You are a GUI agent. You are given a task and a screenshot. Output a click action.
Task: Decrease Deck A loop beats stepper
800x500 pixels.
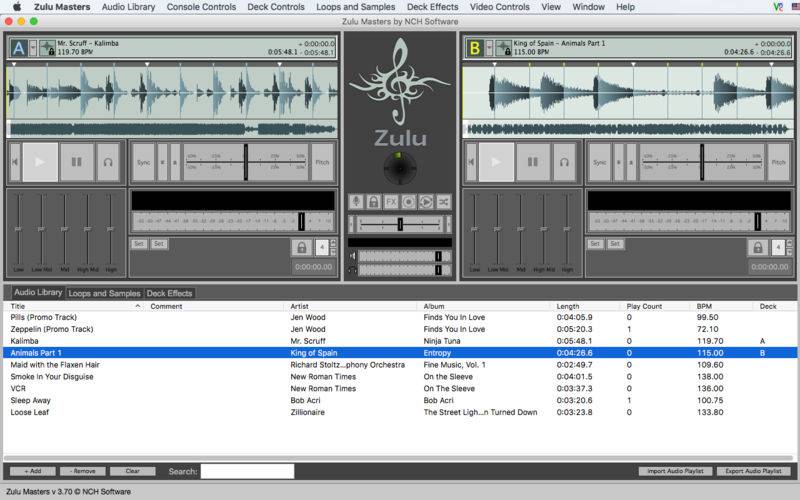[x=333, y=252]
